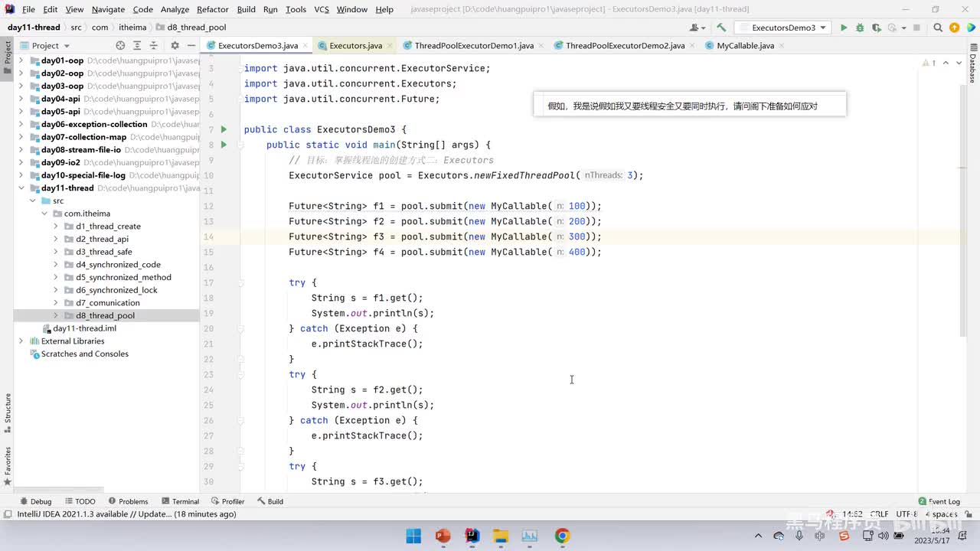
Task: Click the f3 pool.submit code line
Action: 445,236
